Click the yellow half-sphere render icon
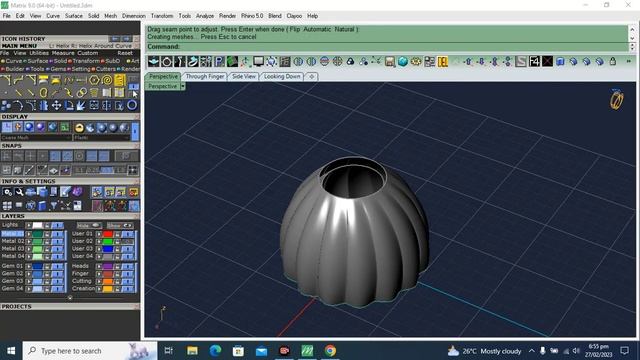Screen dimensions: 640x360 coord(79,128)
